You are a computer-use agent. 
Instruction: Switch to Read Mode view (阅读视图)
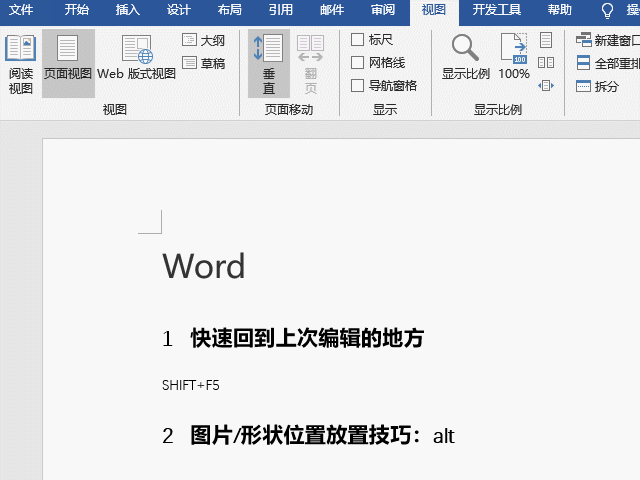pyautogui.click(x=20, y=64)
